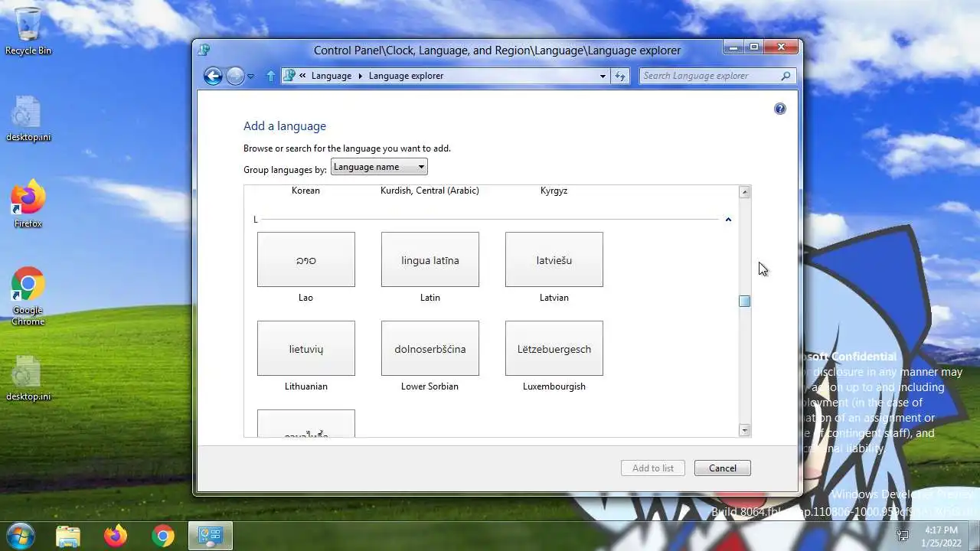The width and height of the screenshot is (980, 551).
Task: Launch Firefox from the taskbar
Action: point(116,536)
